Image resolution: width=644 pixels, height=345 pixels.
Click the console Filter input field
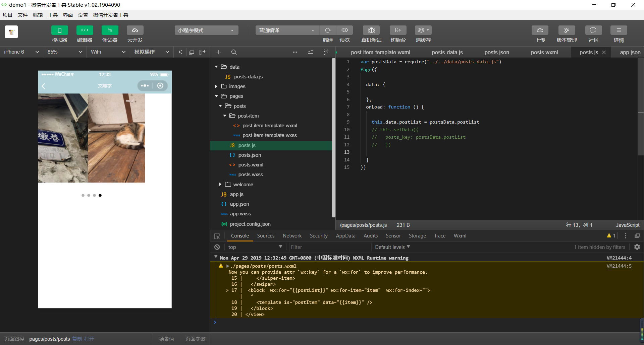click(x=330, y=247)
